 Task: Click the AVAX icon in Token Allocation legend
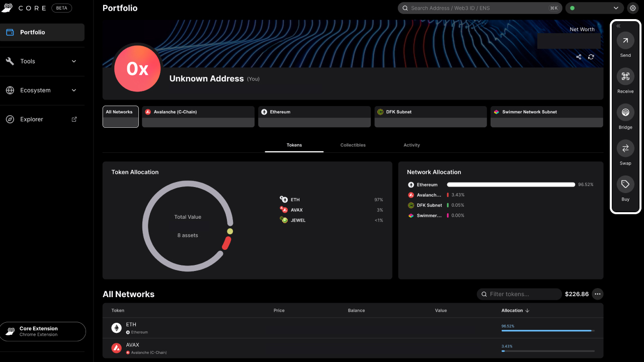click(x=284, y=210)
